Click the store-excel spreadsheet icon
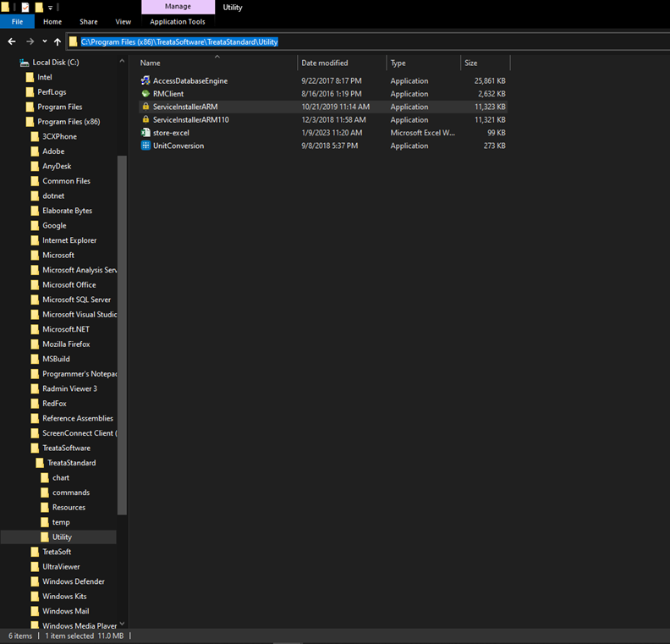The height and width of the screenshot is (644, 670). pyautogui.click(x=146, y=133)
